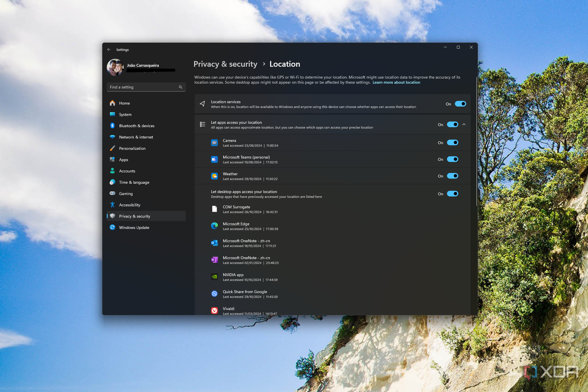Toggle Let desktop apps access your location

pyautogui.click(x=452, y=194)
